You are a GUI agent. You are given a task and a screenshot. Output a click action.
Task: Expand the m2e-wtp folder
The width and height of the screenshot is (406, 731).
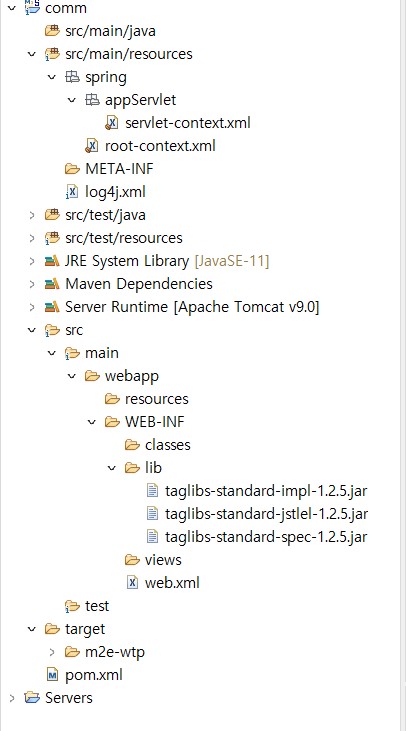pos(52,652)
